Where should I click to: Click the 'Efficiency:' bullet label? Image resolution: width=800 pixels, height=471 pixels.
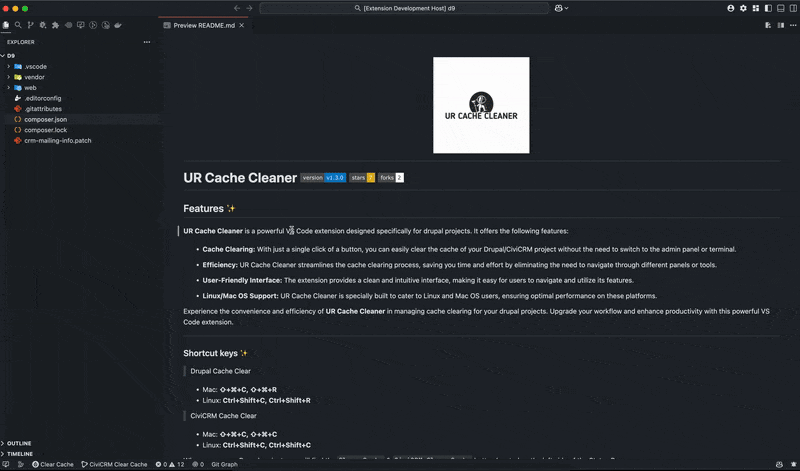(220, 265)
